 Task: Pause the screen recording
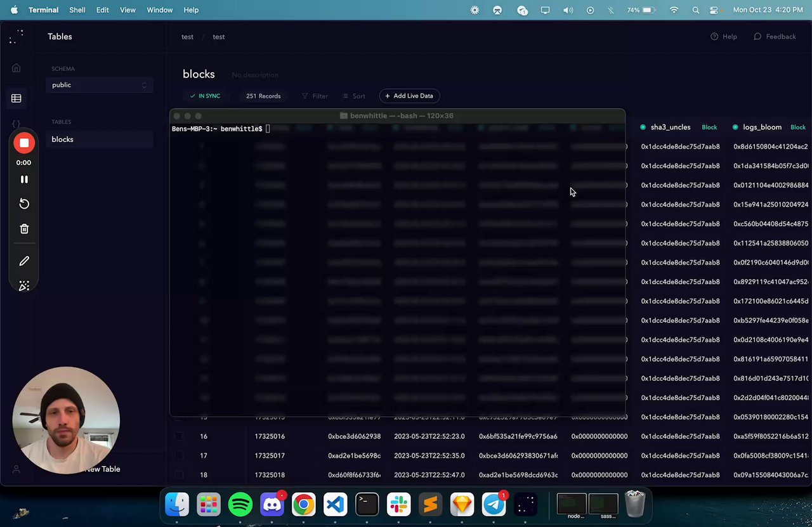pyautogui.click(x=24, y=179)
